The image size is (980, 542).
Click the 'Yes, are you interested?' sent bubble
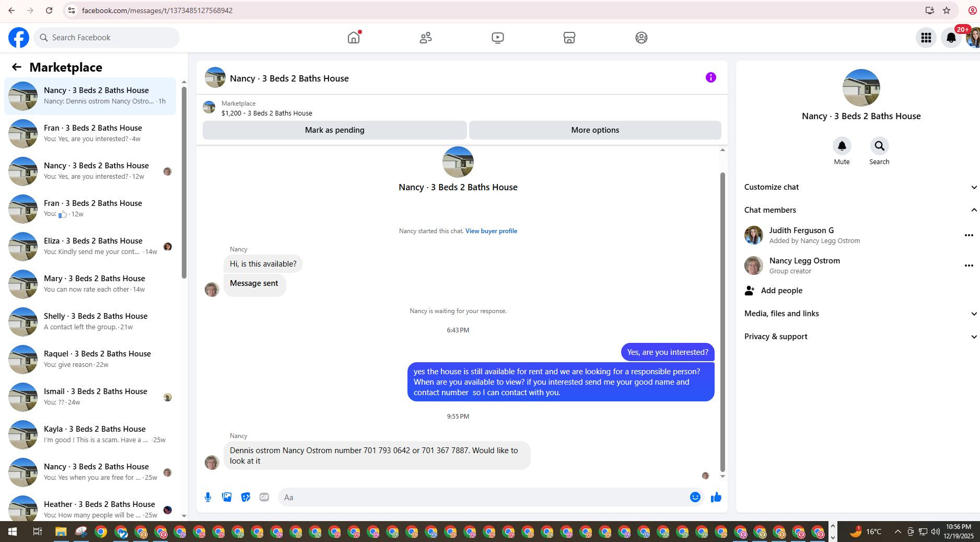(x=668, y=352)
